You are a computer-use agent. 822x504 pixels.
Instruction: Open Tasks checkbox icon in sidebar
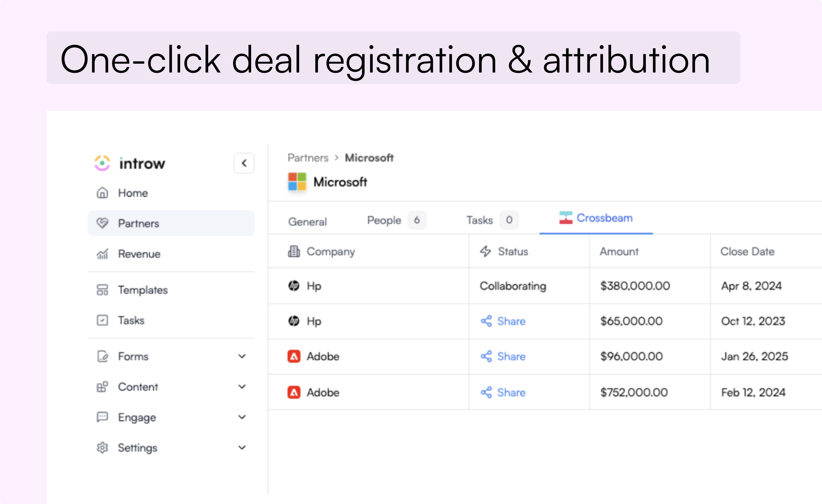(102, 320)
